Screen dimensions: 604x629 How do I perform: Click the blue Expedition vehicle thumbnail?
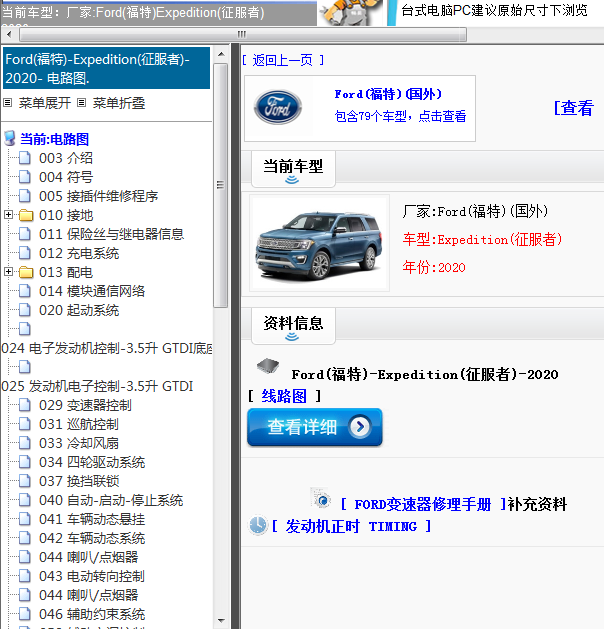pyautogui.click(x=319, y=243)
